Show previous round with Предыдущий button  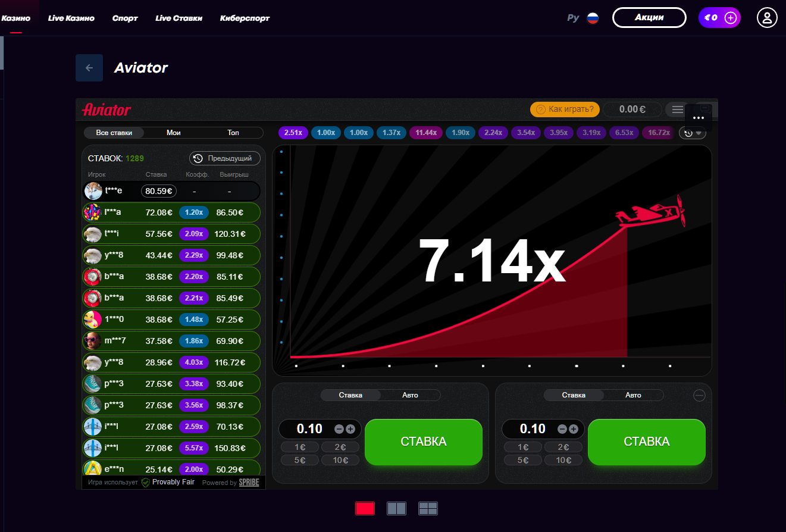(x=225, y=158)
